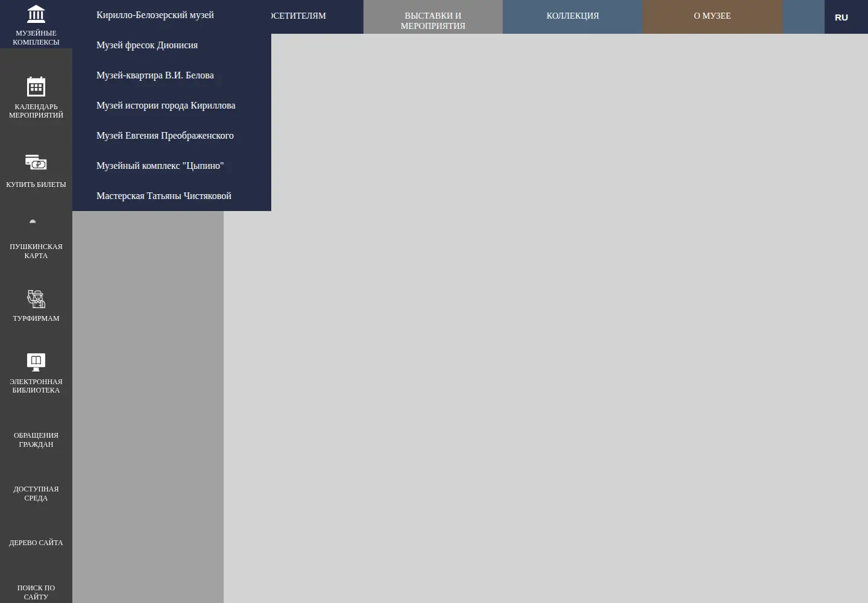Viewport: 868px width, 603px height.
Task: Click the tour firms icon
Action: [36, 299]
